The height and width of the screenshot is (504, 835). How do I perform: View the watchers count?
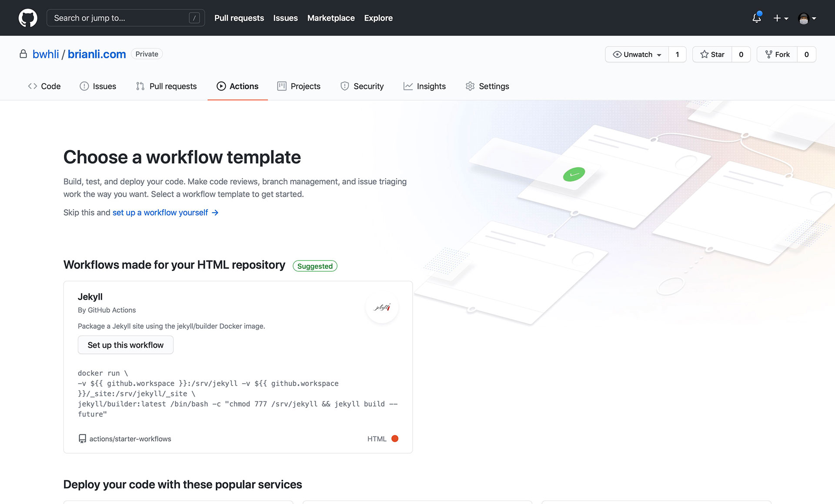click(677, 54)
